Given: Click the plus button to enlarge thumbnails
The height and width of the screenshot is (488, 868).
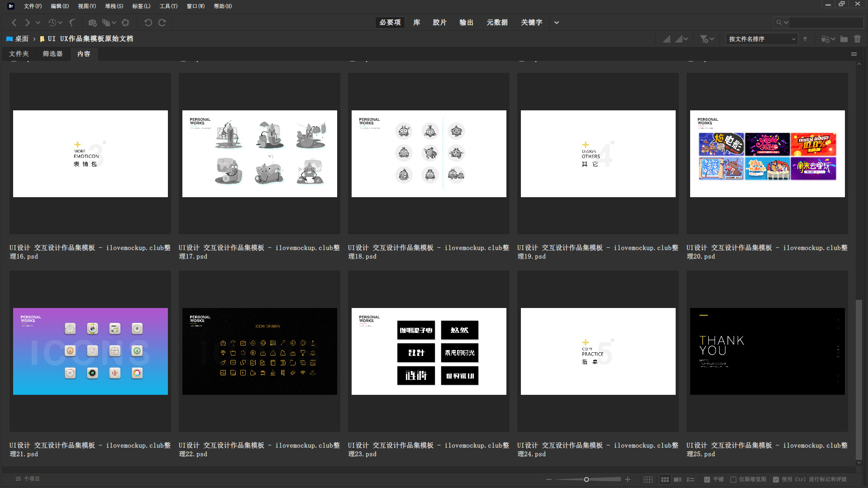Looking at the screenshot, I should (628, 479).
